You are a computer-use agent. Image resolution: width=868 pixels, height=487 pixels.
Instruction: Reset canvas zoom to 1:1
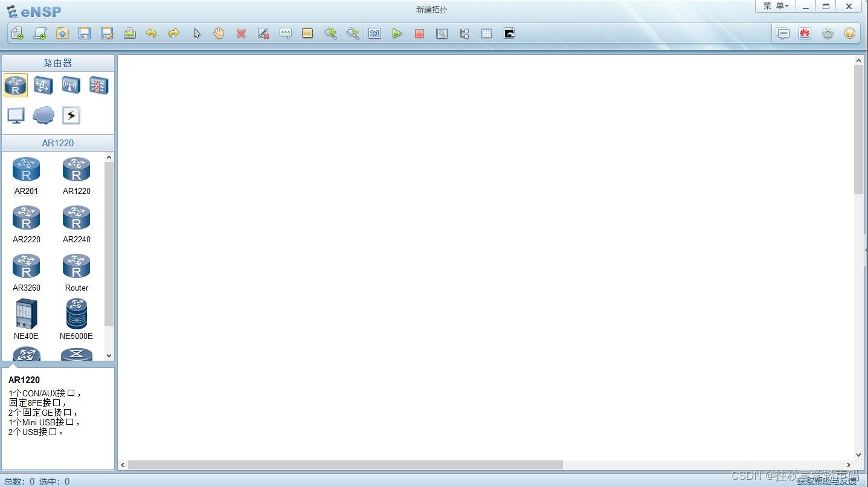click(375, 33)
